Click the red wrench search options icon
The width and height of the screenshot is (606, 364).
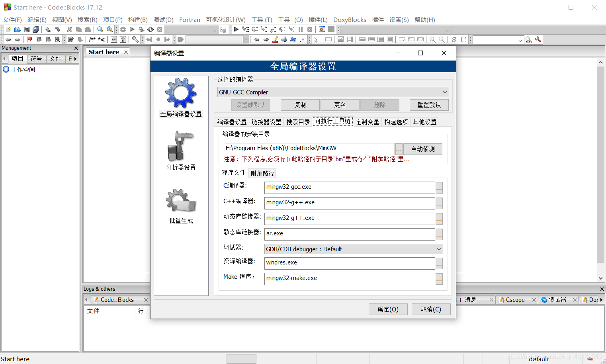538,39
